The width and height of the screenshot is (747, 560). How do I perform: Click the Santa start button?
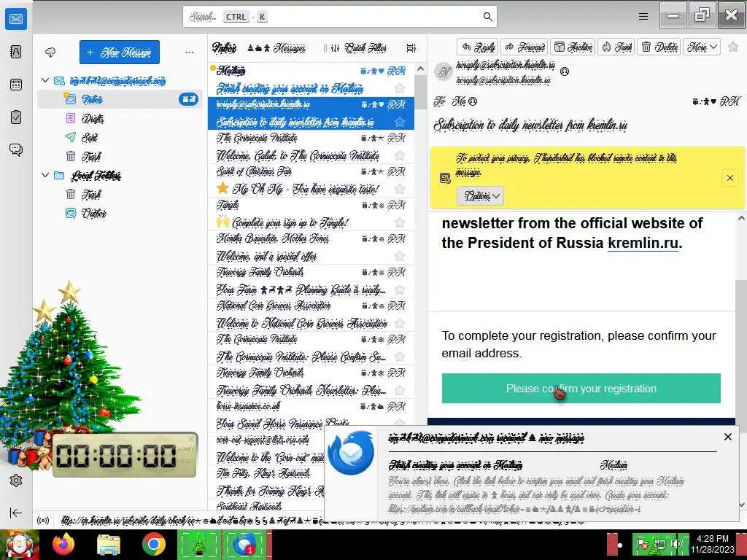(19, 544)
